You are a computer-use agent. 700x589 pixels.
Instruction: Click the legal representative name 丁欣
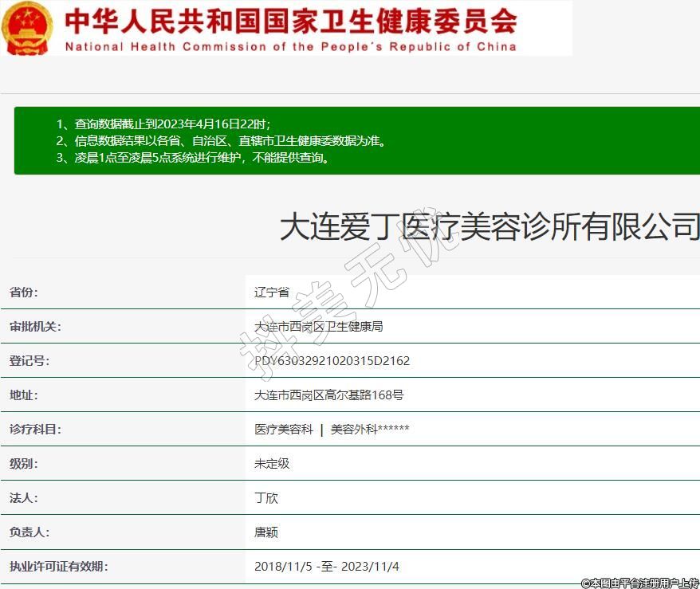pos(266,498)
